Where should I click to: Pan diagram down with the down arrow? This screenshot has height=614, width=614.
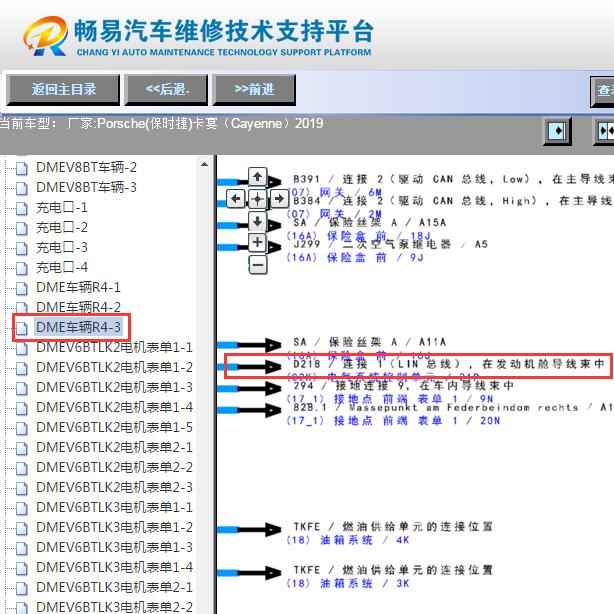[257, 221]
